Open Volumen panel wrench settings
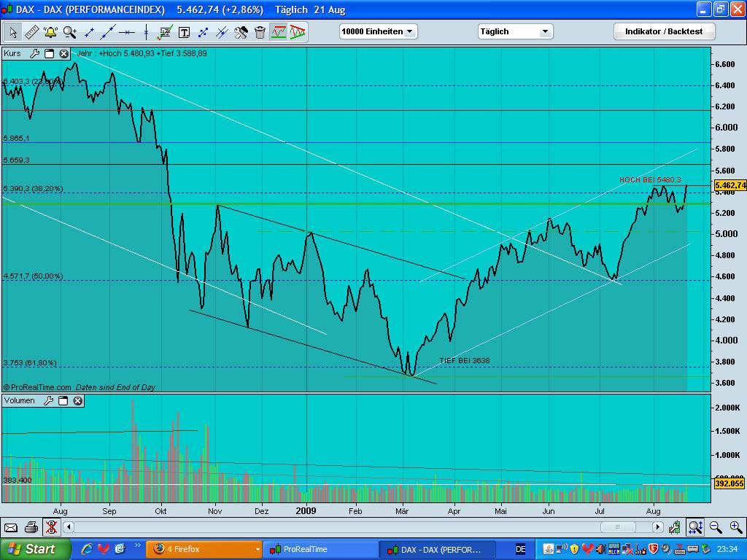Viewport: 747px width, 560px height. 48,400
